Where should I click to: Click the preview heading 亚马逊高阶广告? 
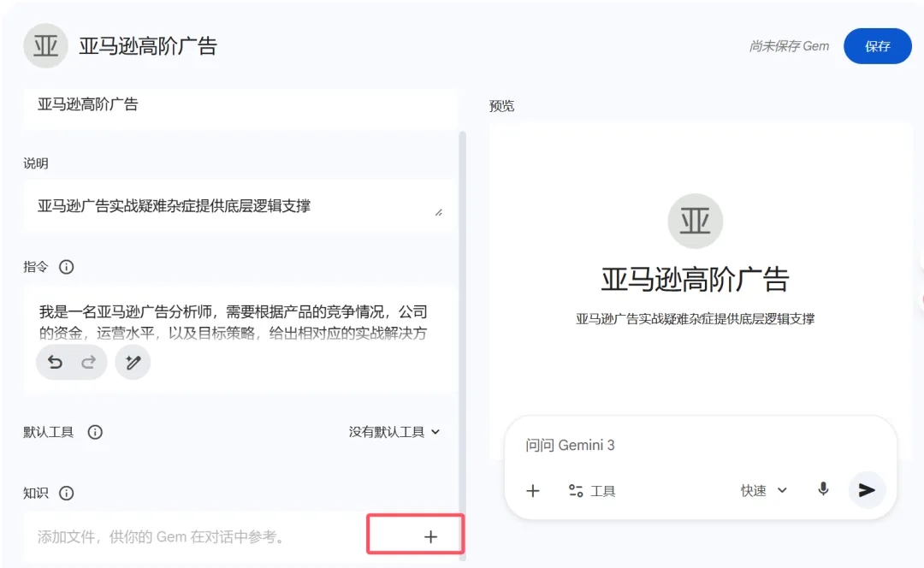click(x=695, y=279)
